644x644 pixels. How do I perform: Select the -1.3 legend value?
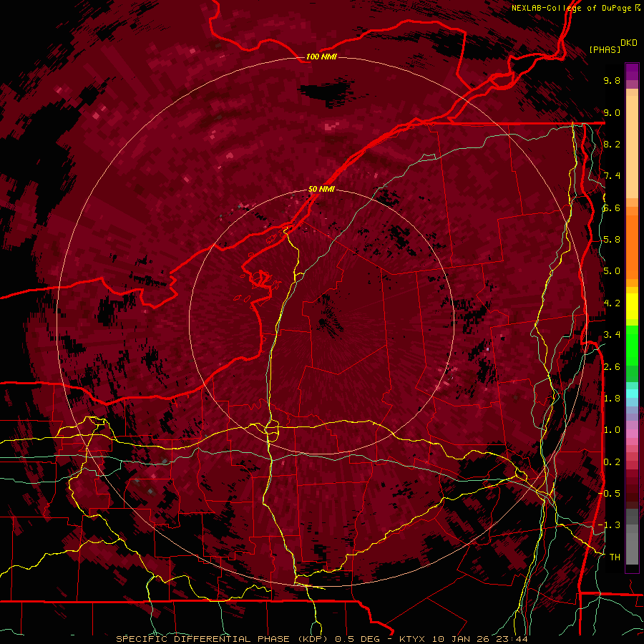609,525
